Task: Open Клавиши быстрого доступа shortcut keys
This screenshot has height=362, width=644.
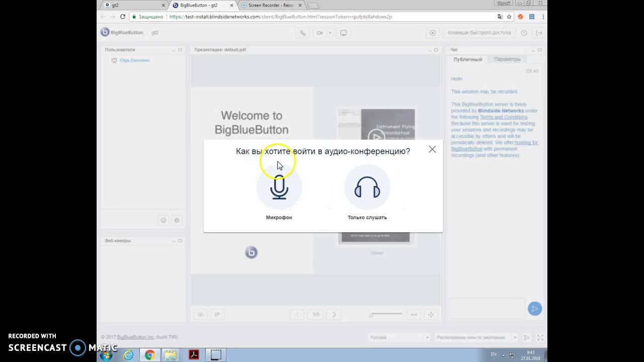Action: (x=479, y=33)
